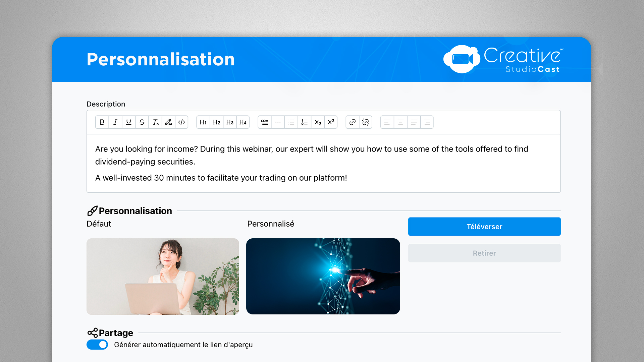Viewport: 644px width, 362px height.
Task: Select the Défaut woman-with-laptop thumbnail
Action: click(x=163, y=276)
